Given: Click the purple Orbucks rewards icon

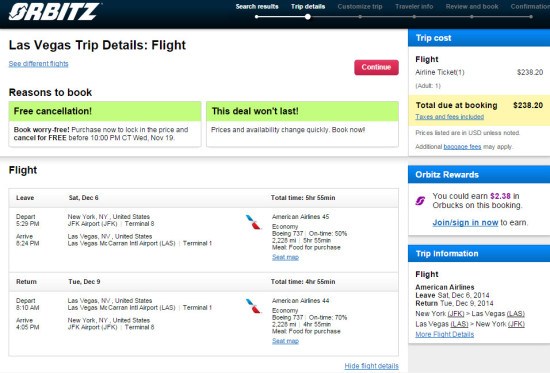Looking at the screenshot, I should 420,201.
